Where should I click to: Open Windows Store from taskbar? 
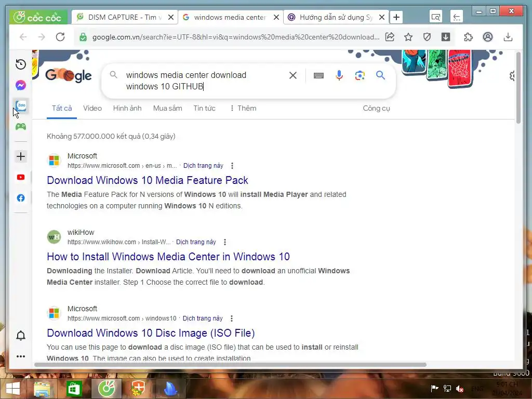[x=74, y=389]
